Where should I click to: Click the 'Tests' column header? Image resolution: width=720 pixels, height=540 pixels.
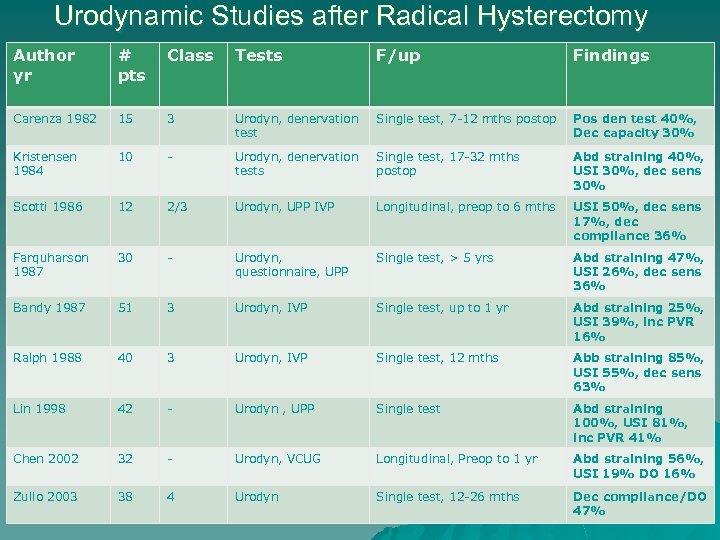point(298,74)
